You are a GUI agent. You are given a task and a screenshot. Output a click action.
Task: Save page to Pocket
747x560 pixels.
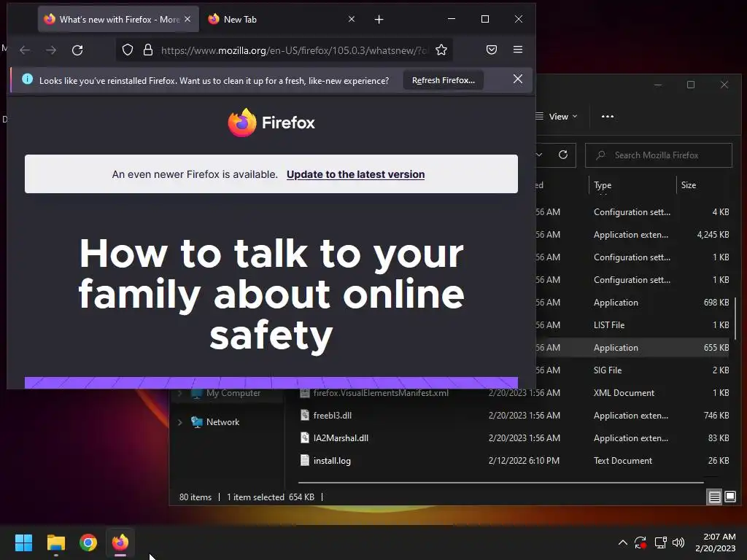pyautogui.click(x=492, y=50)
